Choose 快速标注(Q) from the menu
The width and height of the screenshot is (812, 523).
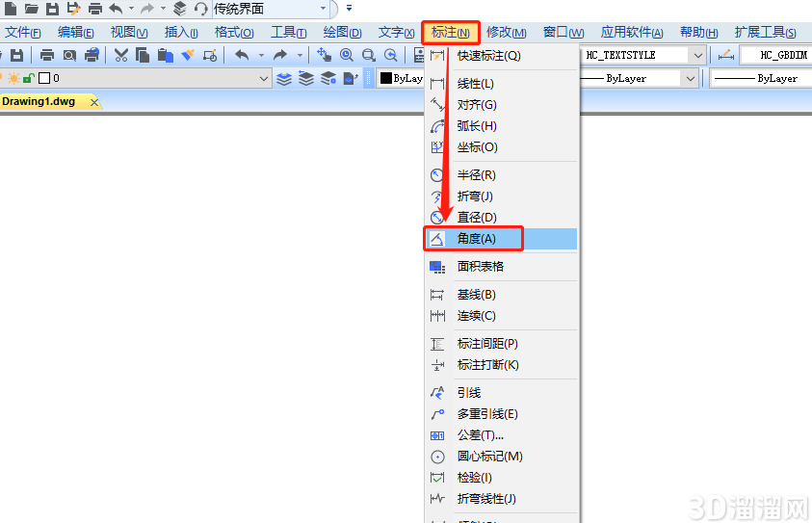point(500,56)
